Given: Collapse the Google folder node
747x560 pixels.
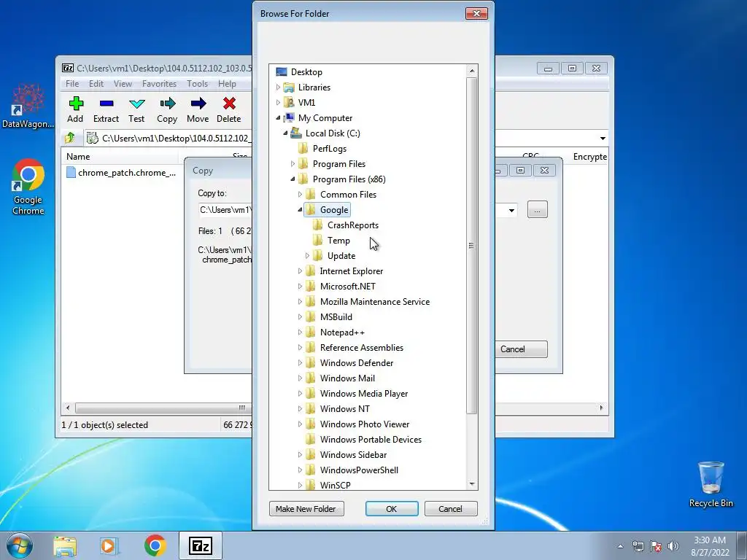Looking at the screenshot, I should click(300, 209).
